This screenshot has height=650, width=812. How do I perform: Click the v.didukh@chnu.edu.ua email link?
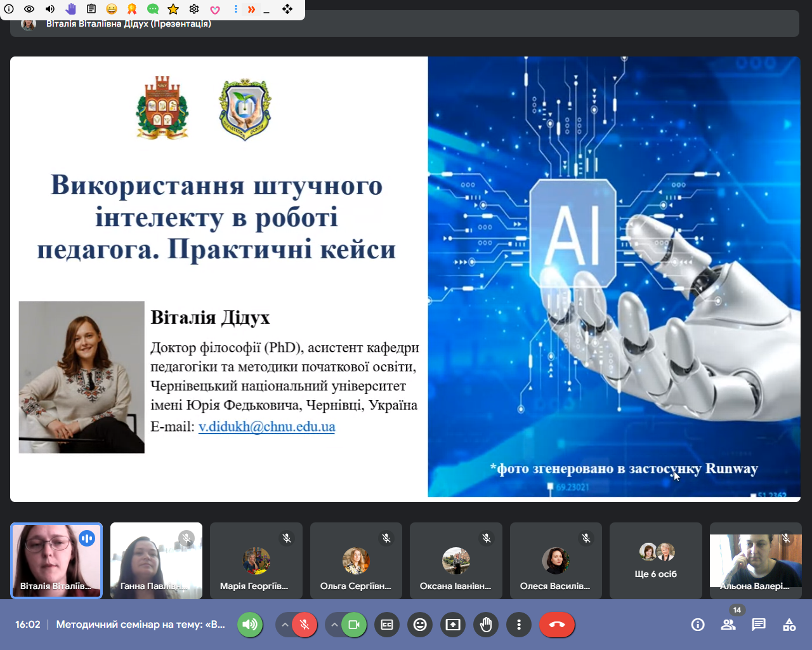(x=266, y=427)
